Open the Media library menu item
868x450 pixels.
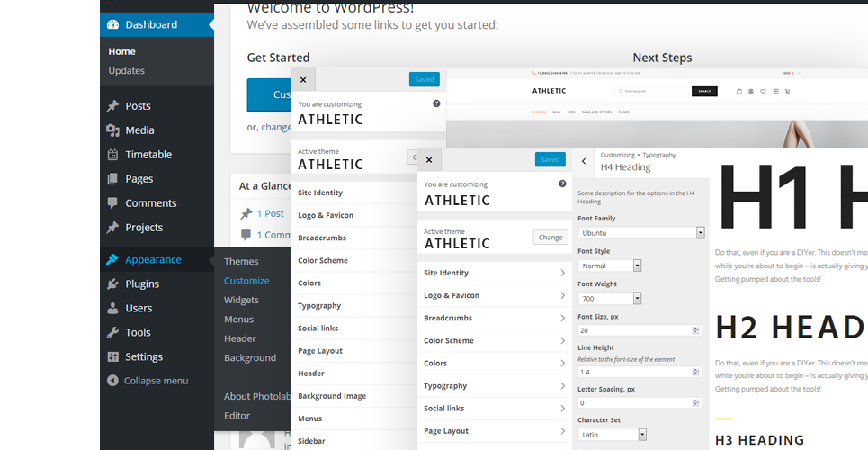tap(157, 130)
